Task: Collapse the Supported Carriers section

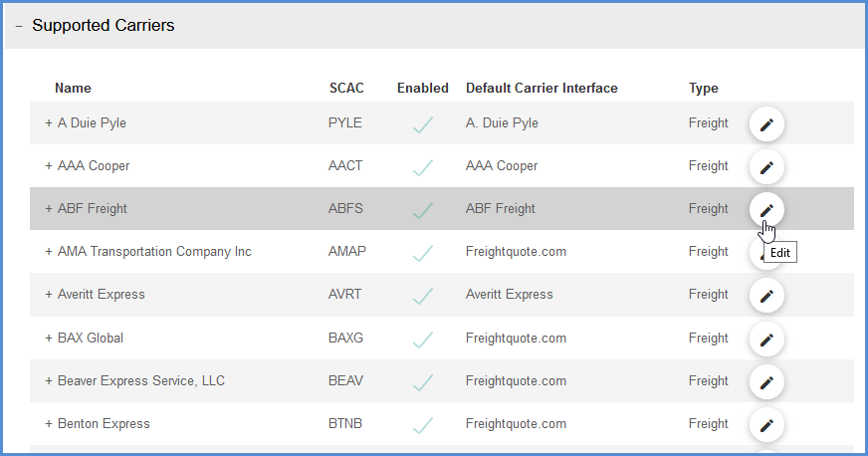Action: tap(19, 26)
